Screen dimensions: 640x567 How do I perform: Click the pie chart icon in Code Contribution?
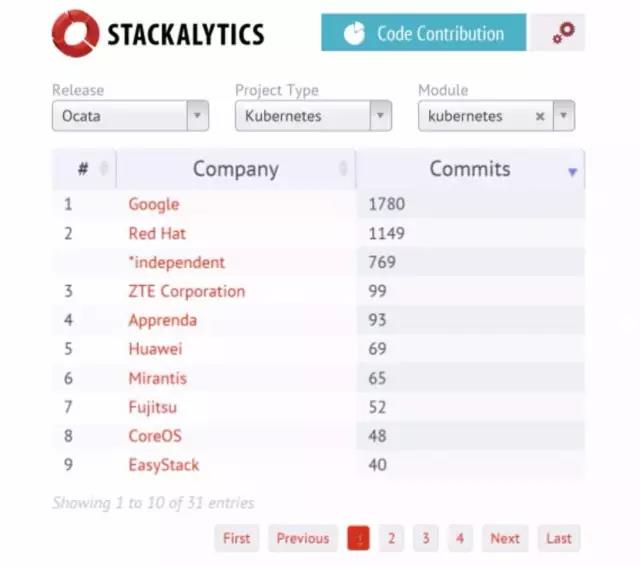[354, 33]
